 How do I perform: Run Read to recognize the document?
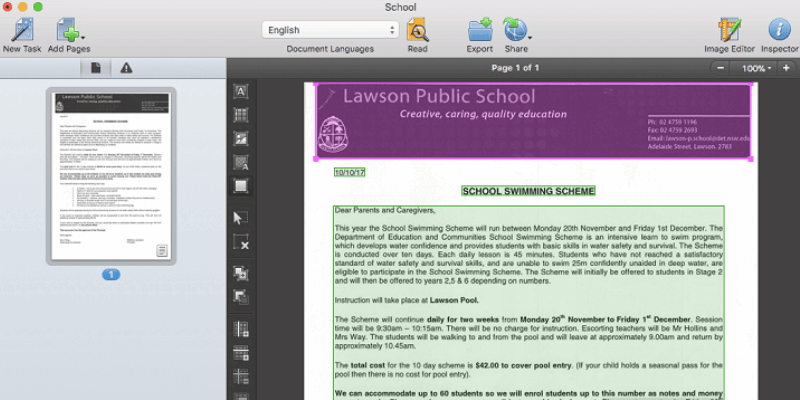417,30
